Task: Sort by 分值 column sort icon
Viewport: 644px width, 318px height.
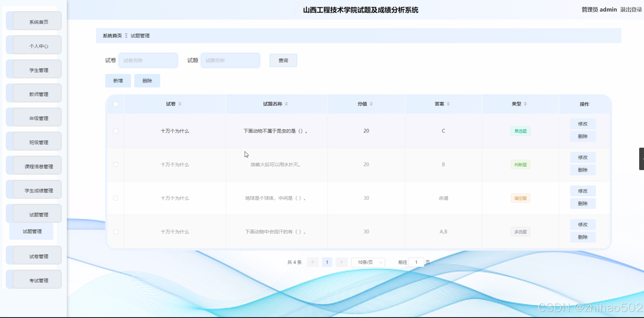Action: point(371,104)
